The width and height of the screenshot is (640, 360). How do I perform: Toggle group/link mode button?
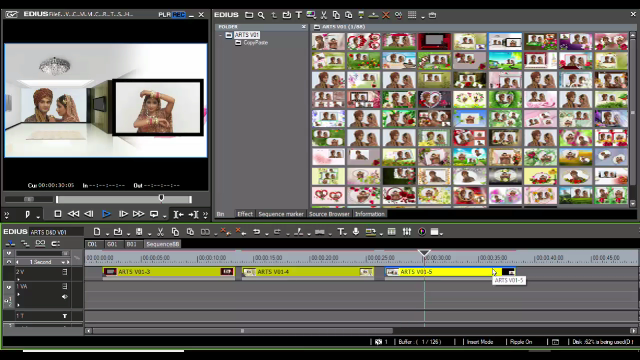point(40,244)
